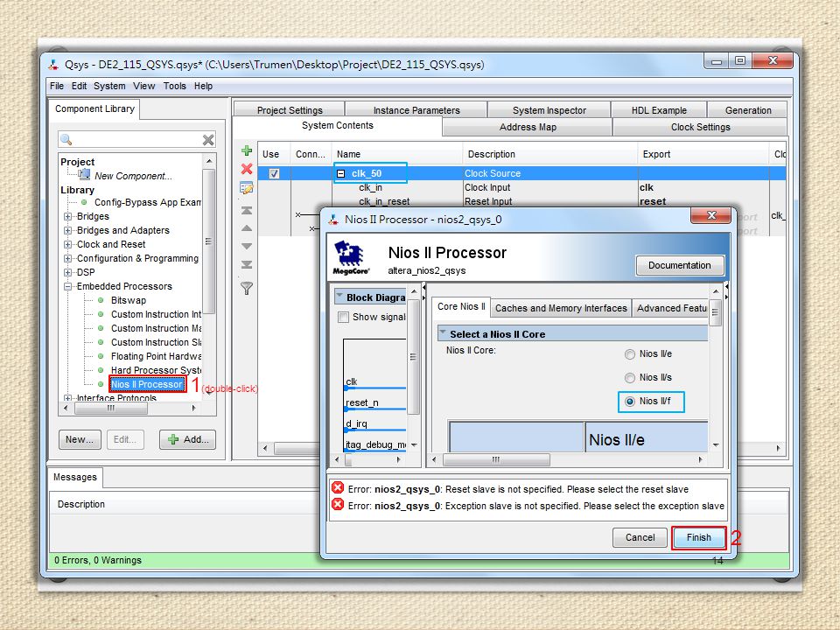Click the Documentation button

679,265
